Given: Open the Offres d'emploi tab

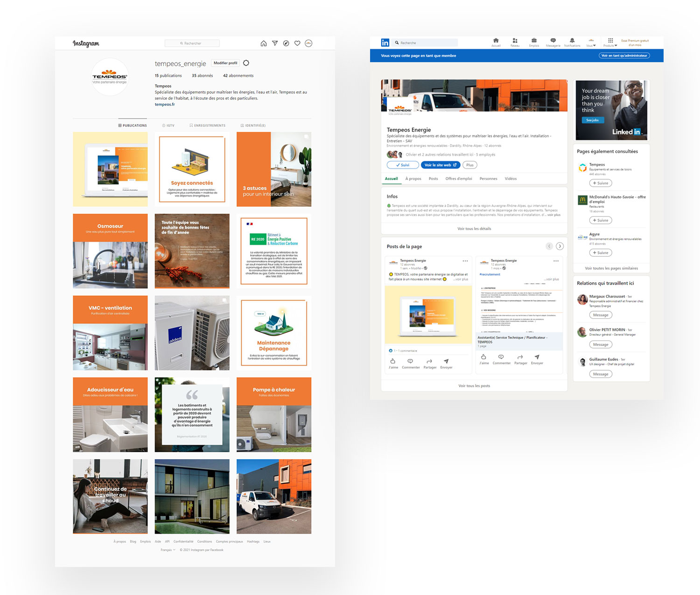Looking at the screenshot, I should (x=458, y=179).
